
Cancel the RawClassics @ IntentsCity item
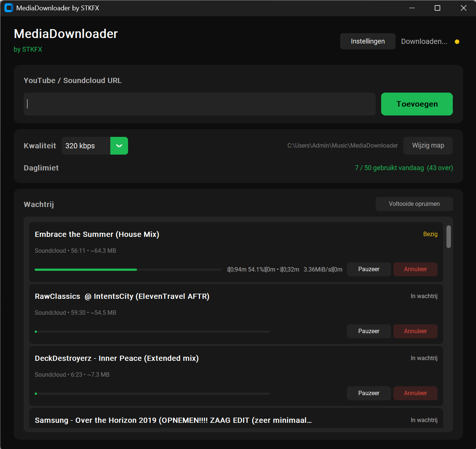415,331
